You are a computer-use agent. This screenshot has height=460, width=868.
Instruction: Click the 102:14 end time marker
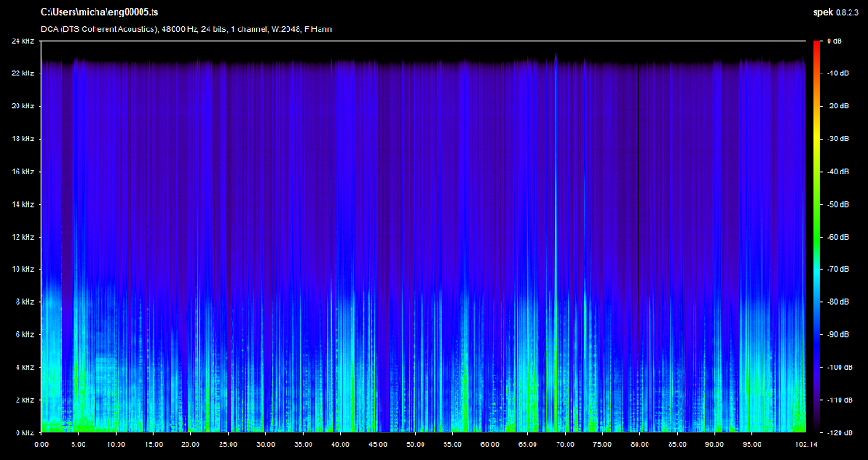tap(804, 444)
